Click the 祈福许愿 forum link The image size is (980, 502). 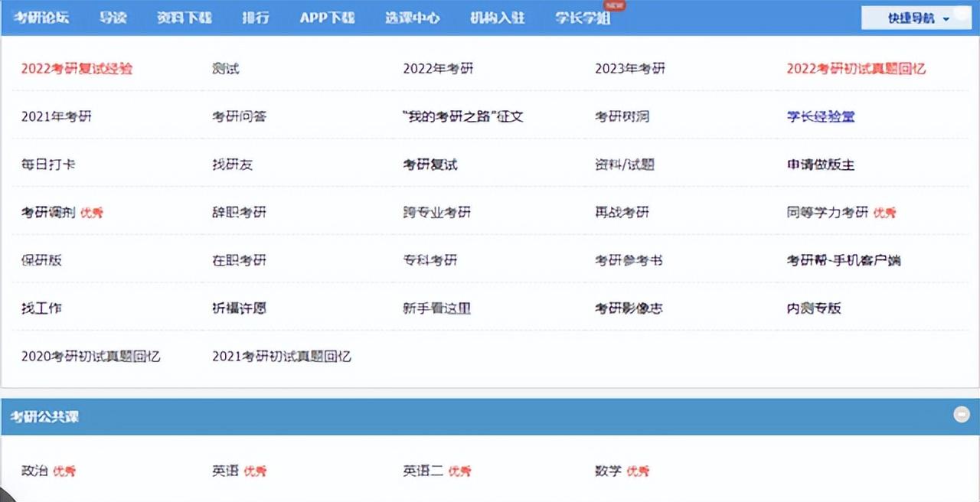pyautogui.click(x=239, y=308)
